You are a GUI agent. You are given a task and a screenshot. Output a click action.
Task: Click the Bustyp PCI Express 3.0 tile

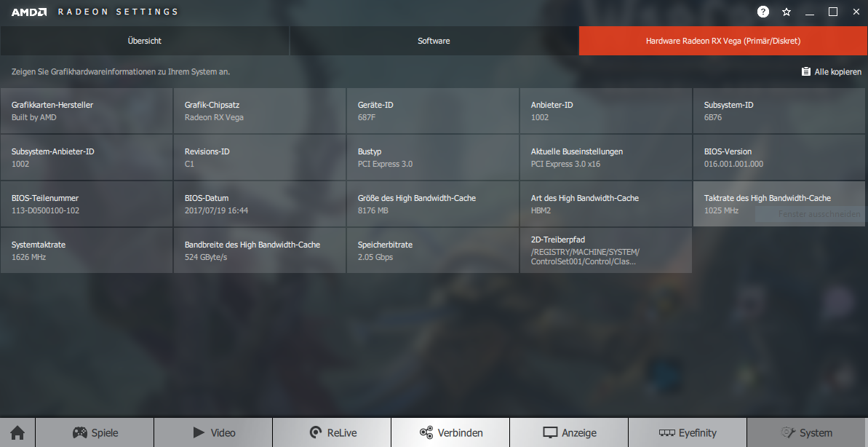(433, 157)
